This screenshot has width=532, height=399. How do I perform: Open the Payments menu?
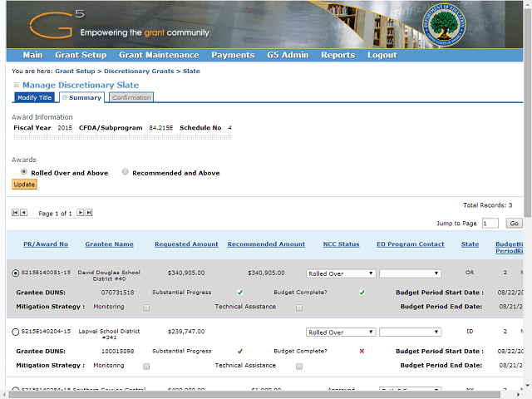[233, 55]
